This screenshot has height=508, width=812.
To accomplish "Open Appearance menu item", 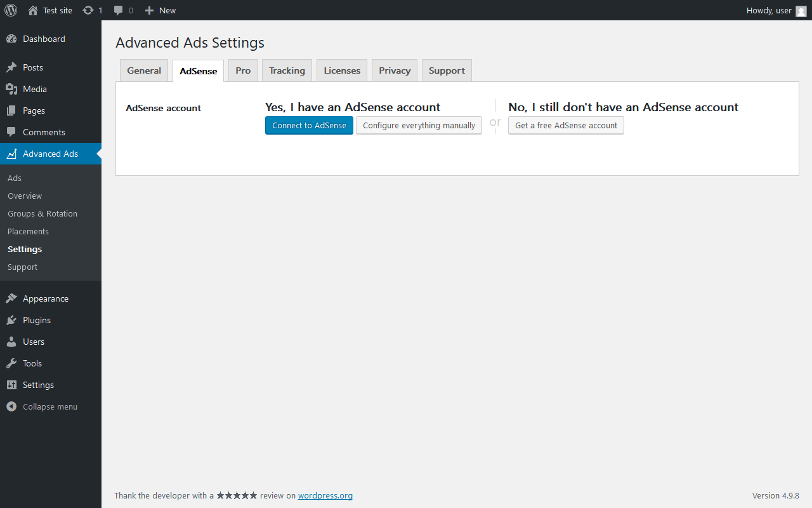I will 51,298.
